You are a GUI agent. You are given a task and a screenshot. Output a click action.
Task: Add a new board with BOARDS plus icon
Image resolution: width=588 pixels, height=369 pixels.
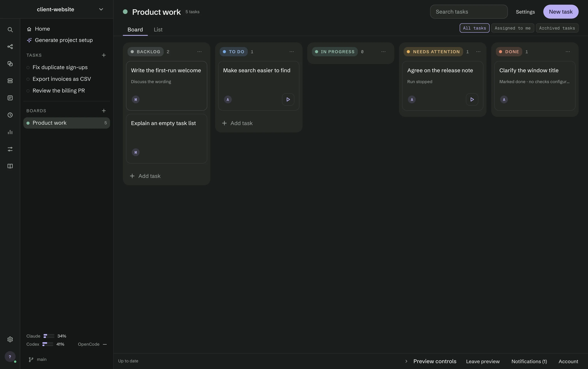tap(104, 111)
